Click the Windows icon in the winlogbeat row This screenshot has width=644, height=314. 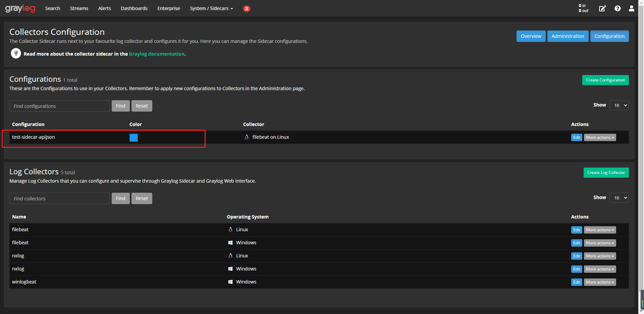click(230, 282)
